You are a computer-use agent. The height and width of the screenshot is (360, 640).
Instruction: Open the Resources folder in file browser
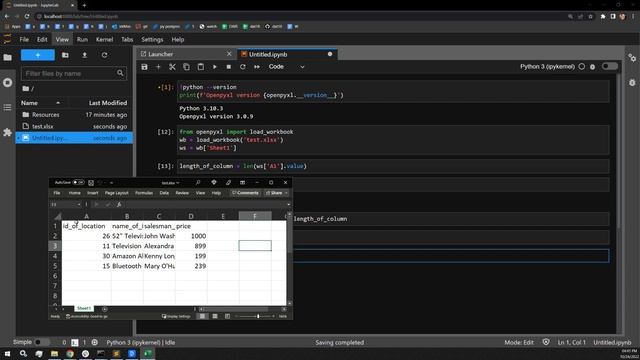pyautogui.click(x=74, y=115)
